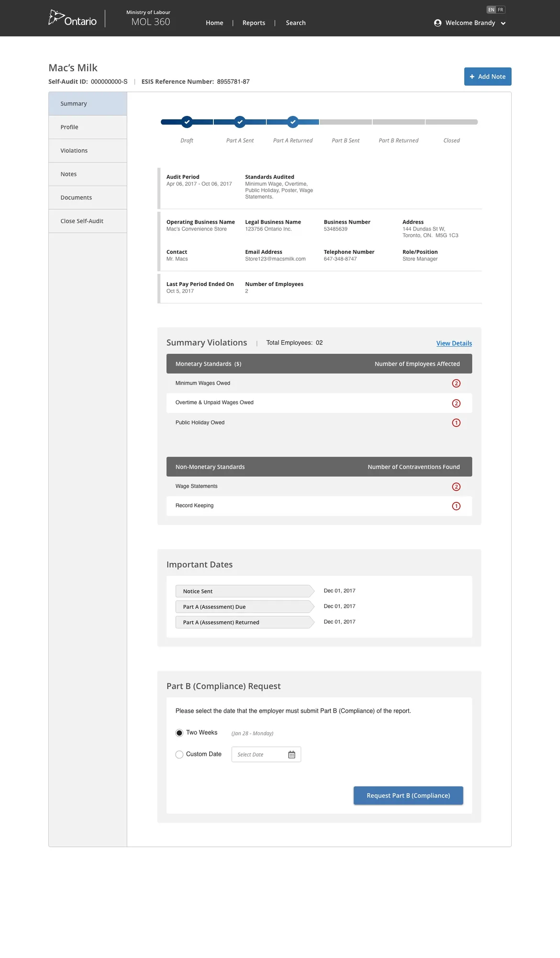560x958 pixels.
Task: Click the telephone number 647-348-8747
Action: coord(340,259)
